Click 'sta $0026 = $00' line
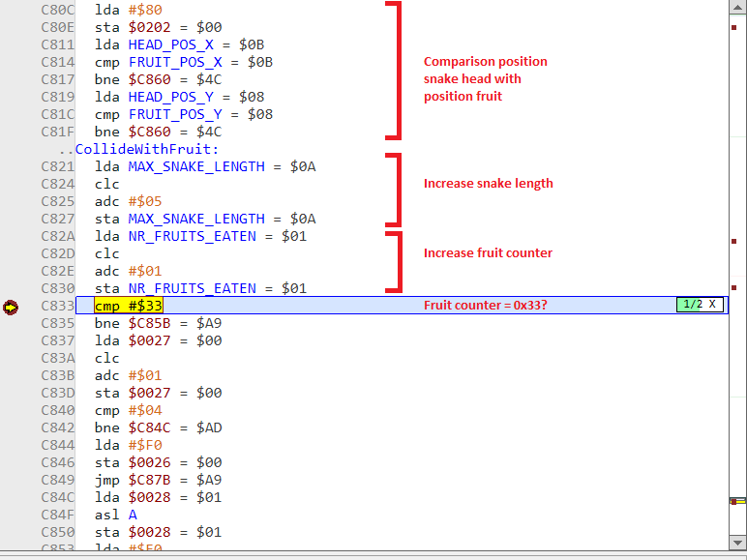Screen dimensions: 747x560 (x=158, y=462)
